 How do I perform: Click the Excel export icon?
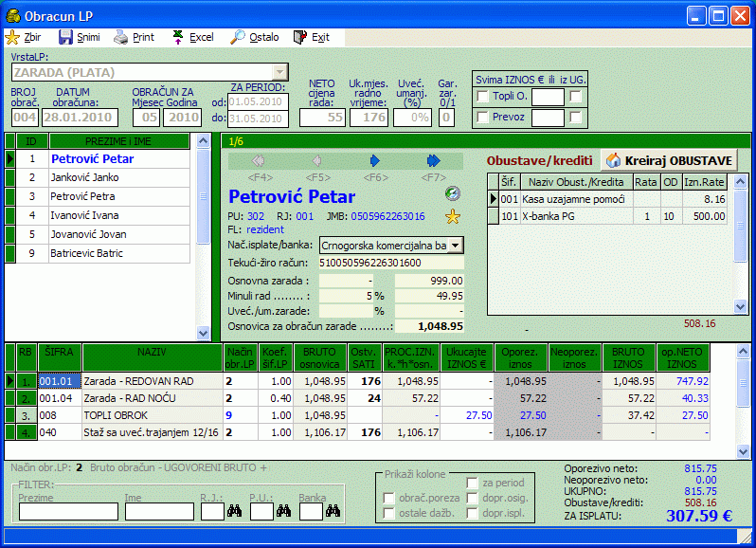click(x=178, y=37)
